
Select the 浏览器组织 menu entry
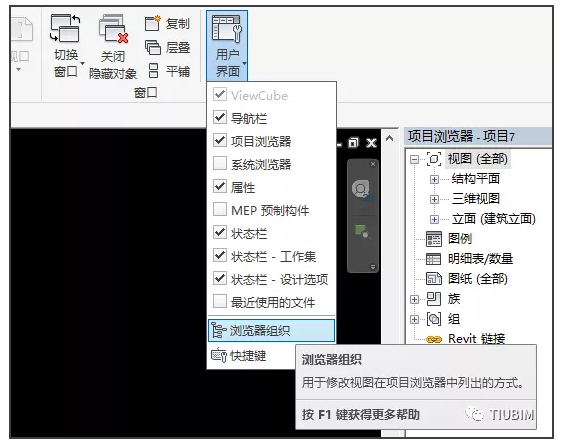(x=271, y=330)
